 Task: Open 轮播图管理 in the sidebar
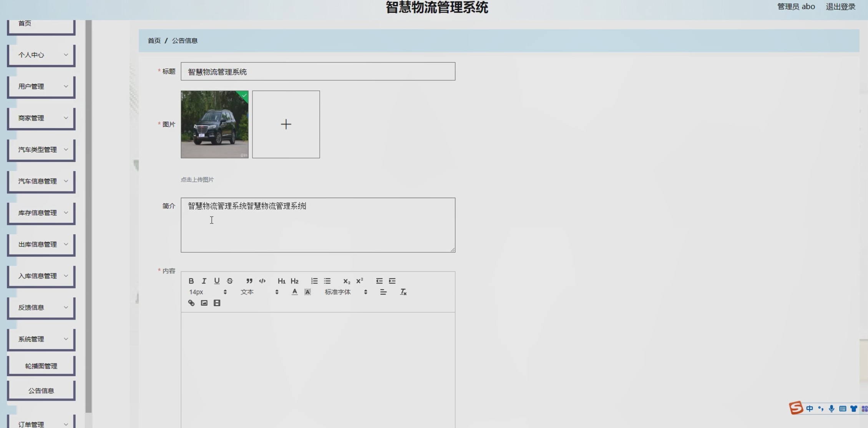(41, 366)
